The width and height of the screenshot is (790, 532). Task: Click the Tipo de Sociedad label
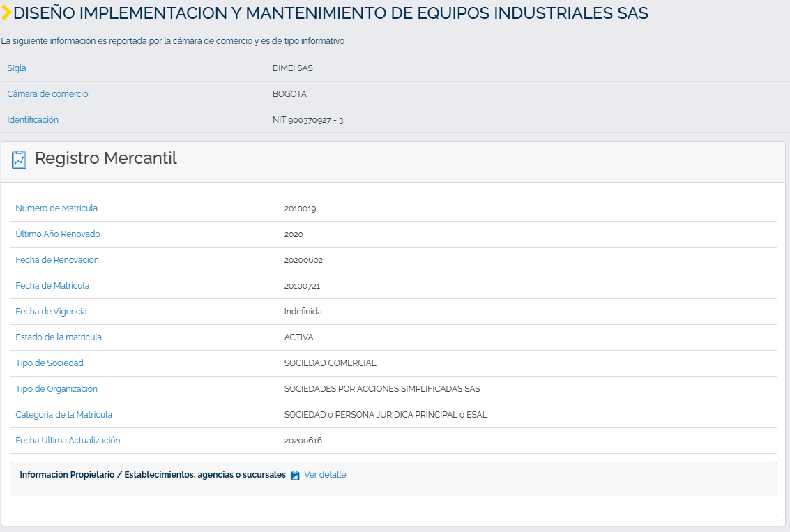50,363
